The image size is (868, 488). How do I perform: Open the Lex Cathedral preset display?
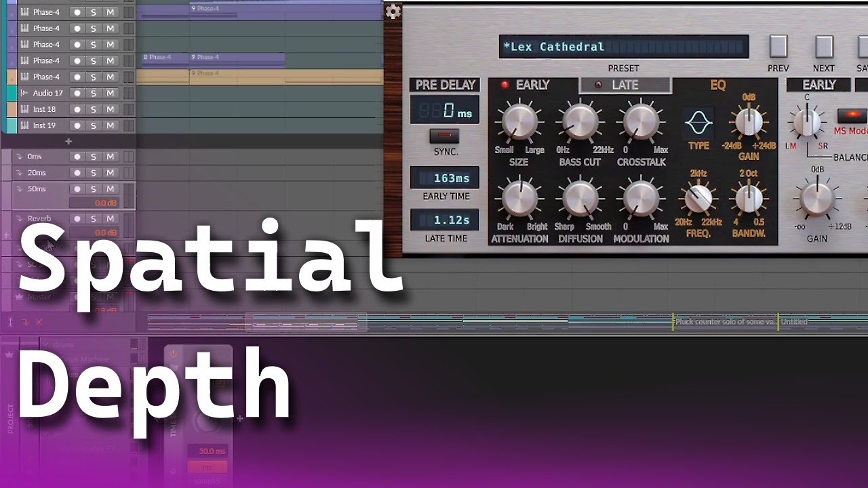pyautogui.click(x=624, y=47)
